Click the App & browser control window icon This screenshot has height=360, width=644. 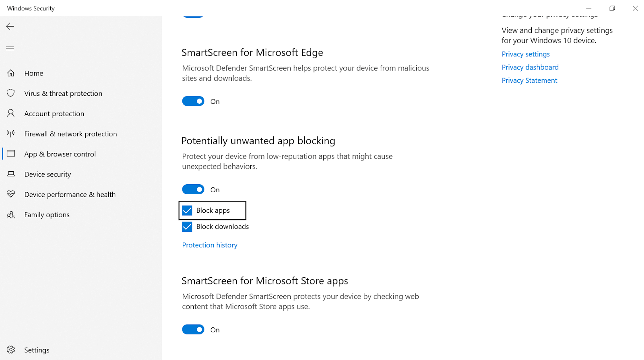[x=11, y=154]
